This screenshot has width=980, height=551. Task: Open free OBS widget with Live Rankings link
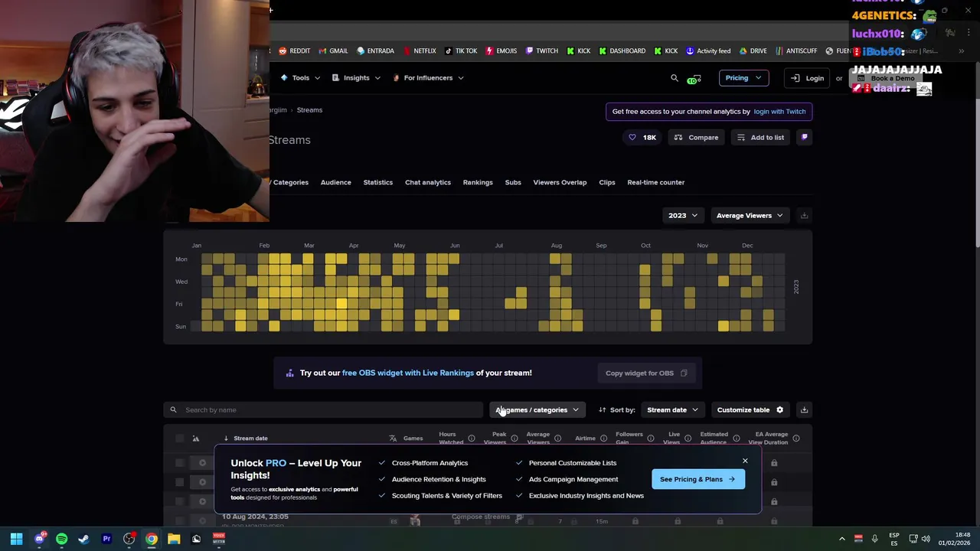click(x=408, y=373)
